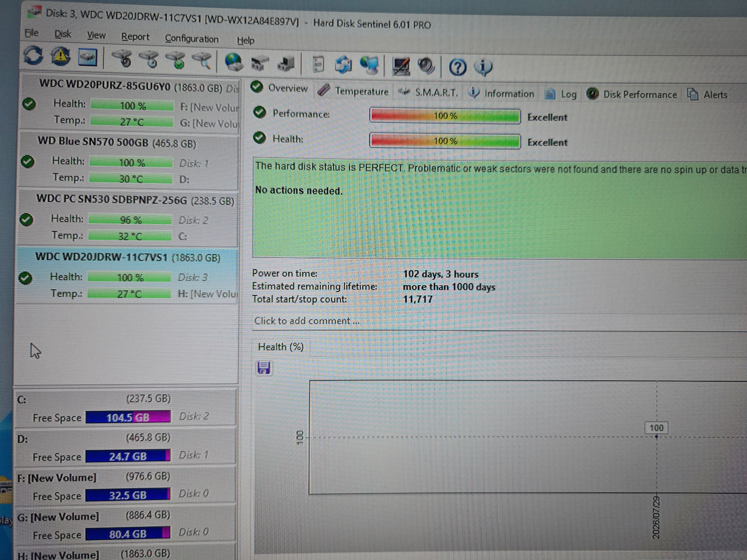Screen dimensions: 747x560
Task: Open the File menu
Action: click(x=32, y=33)
